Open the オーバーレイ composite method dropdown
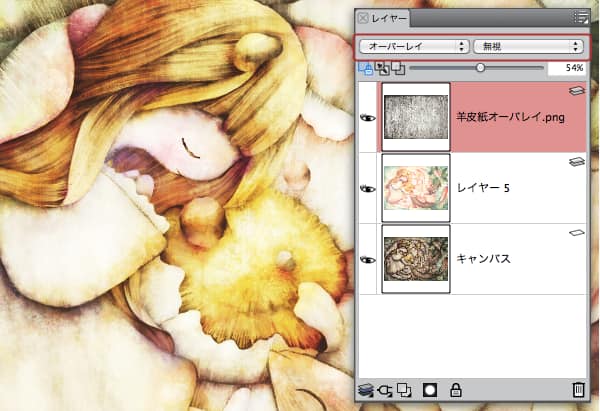The height and width of the screenshot is (411, 600). tap(414, 46)
